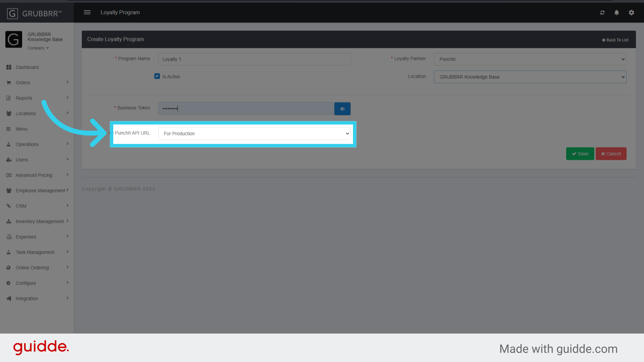Open the Location dropdown
The width and height of the screenshot is (644, 362).
pos(530,77)
